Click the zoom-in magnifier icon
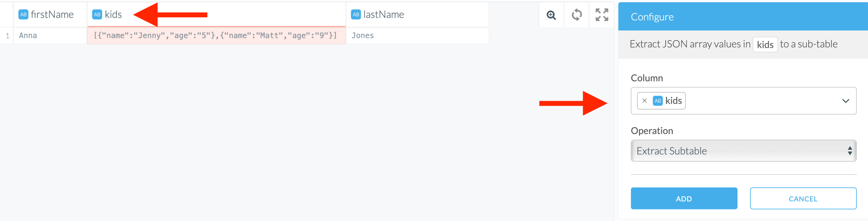 (x=551, y=15)
